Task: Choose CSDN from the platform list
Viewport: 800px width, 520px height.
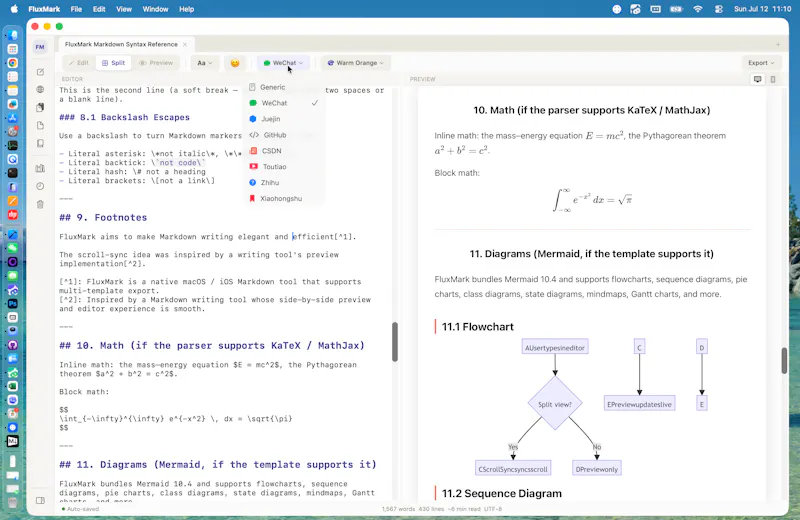Action: [x=283, y=151]
